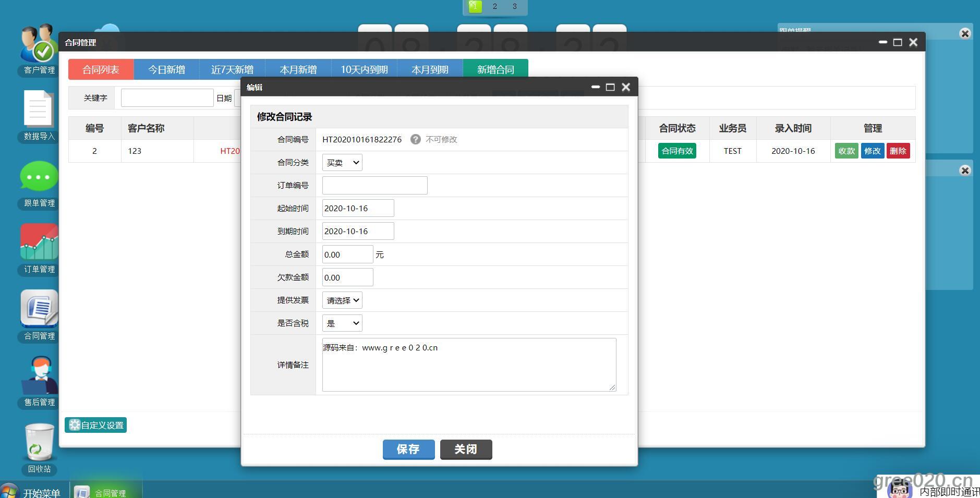Viewport: 980px width, 498px height.
Task: Open the 数据导入 document icon
Action: (39, 109)
